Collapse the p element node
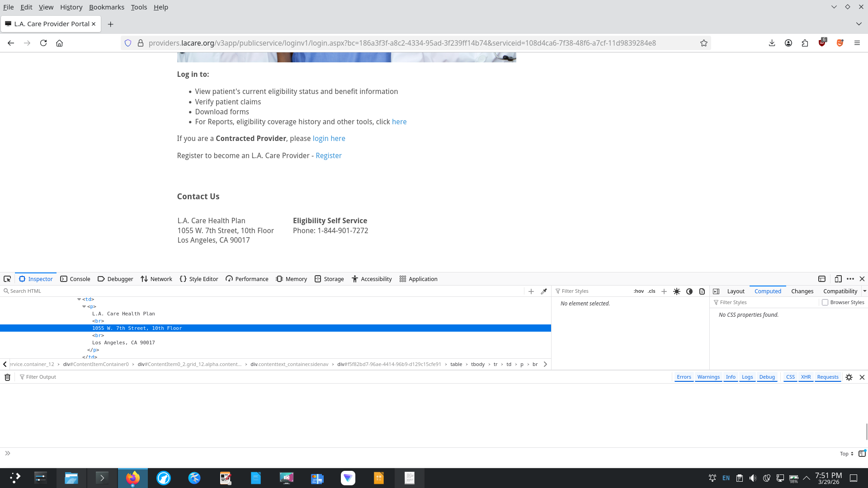 coord(84,306)
